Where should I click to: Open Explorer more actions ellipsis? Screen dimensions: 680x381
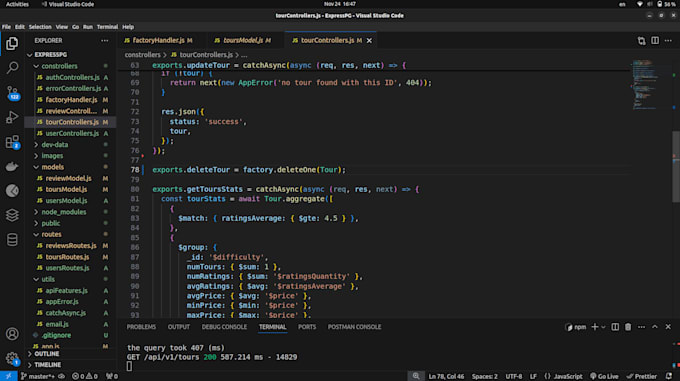[x=105, y=40]
